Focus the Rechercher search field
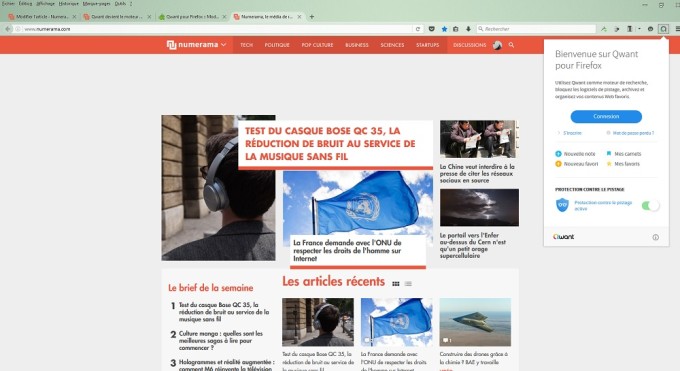This screenshot has height=371, width=680. coord(539,29)
